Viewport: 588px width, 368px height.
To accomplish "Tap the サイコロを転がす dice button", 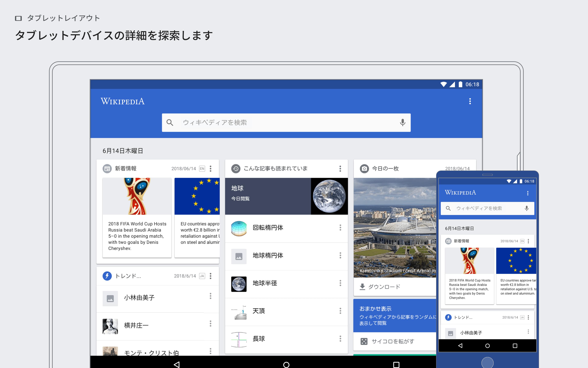I will pos(387,341).
